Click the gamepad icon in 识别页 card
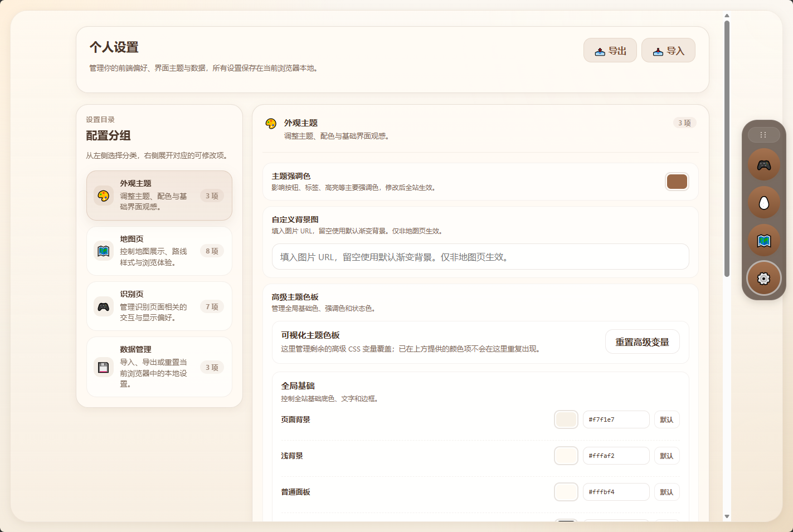 (104, 306)
